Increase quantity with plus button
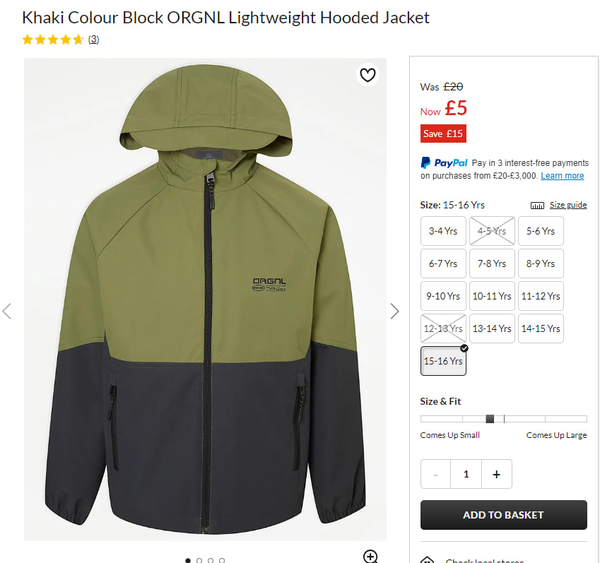This screenshot has width=600, height=563. coord(496,474)
